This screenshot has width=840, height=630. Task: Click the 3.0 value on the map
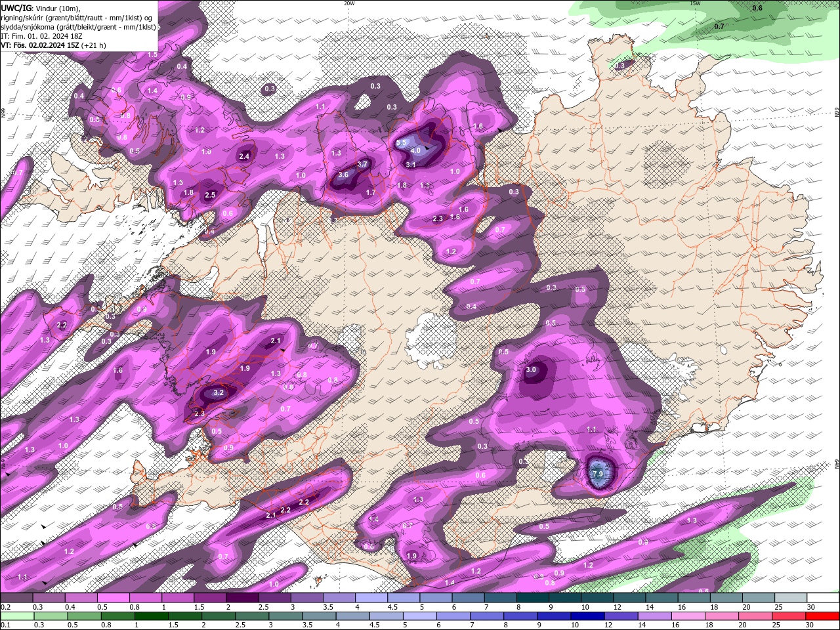point(532,369)
